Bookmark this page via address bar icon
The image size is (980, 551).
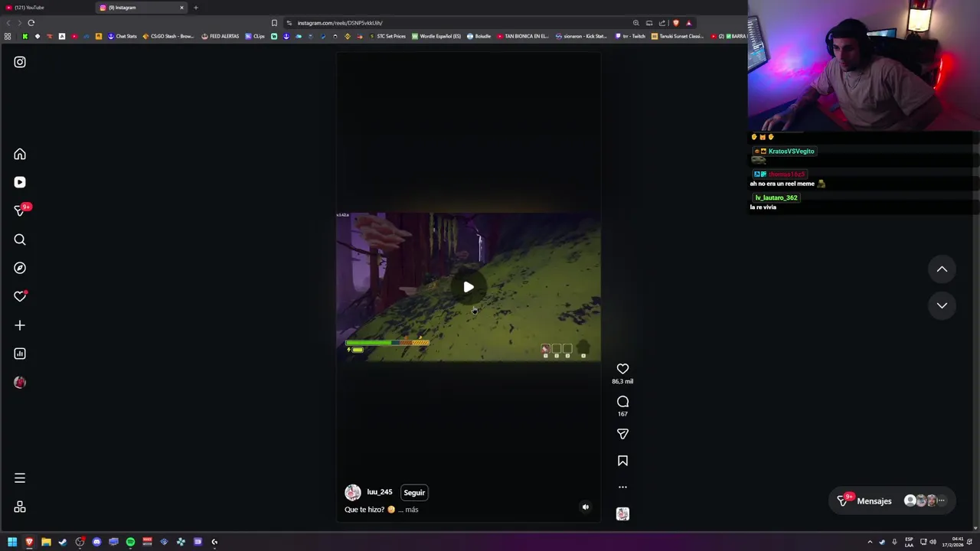click(x=274, y=23)
